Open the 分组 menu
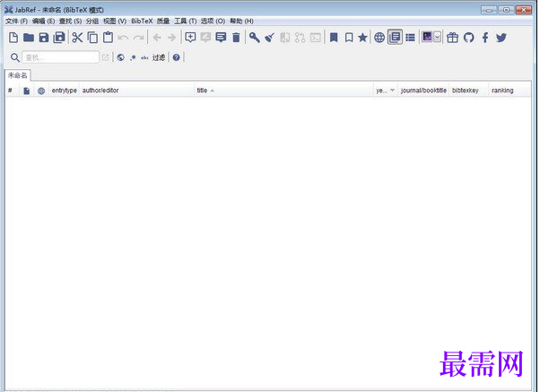 pos(92,22)
